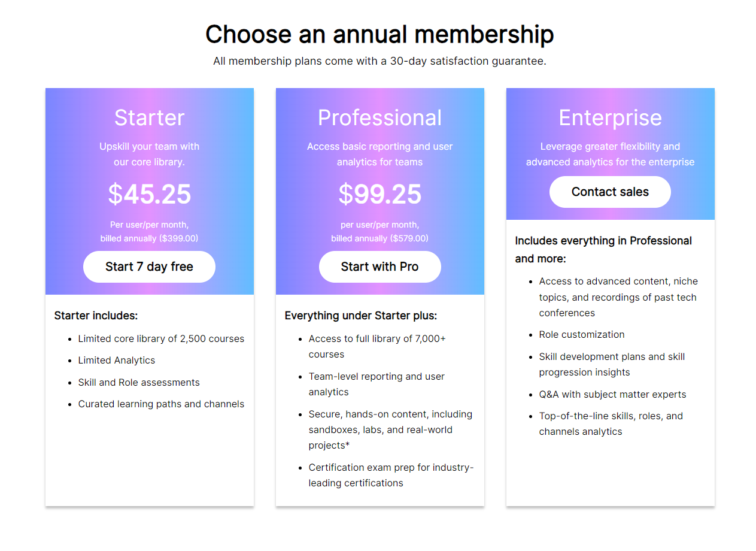The width and height of the screenshot is (756, 551).
Task: Select the Limited Analytics list item
Action: (116, 360)
